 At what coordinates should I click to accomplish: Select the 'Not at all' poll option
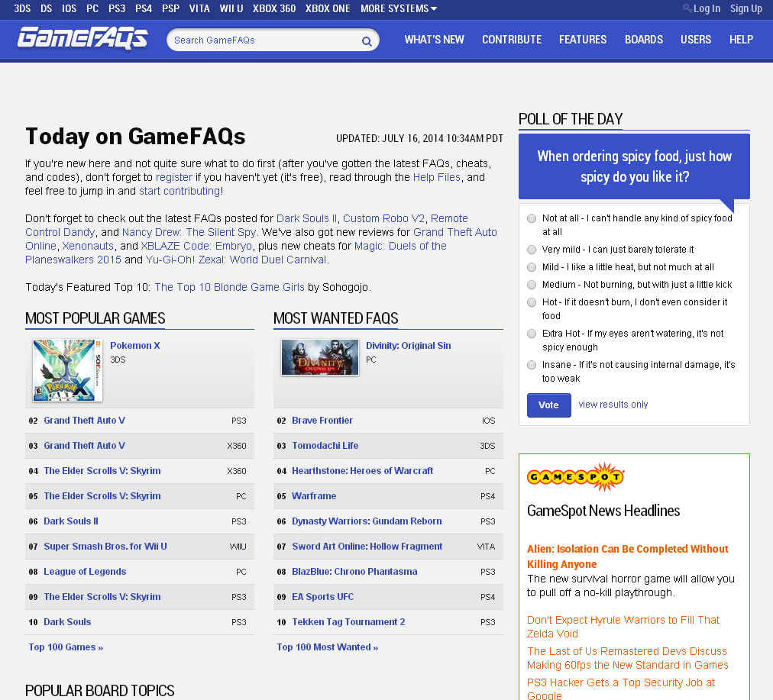[x=532, y=218]
